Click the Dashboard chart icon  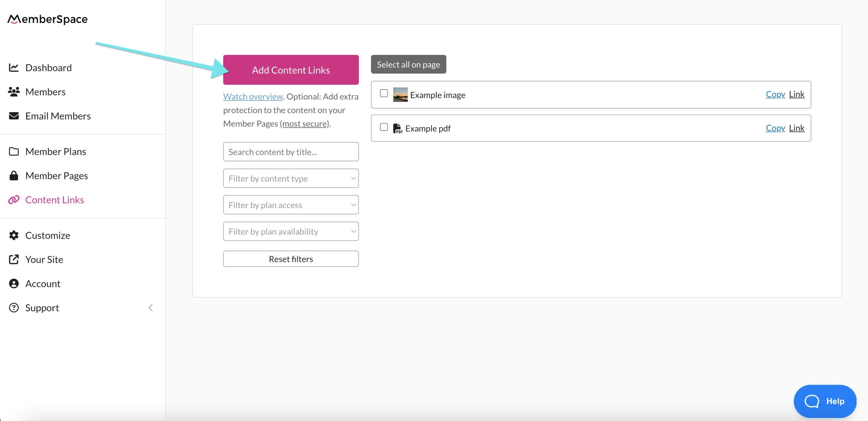coord(14,67)
